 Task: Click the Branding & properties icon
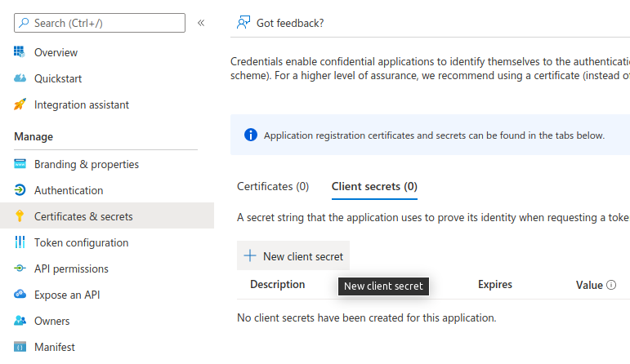coord(20,164)
